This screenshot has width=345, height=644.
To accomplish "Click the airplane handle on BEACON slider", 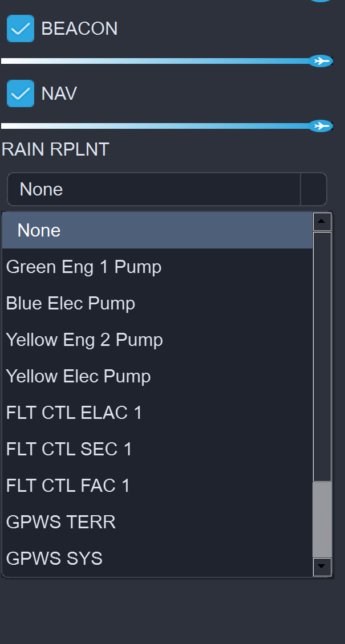I will [321, 61].
